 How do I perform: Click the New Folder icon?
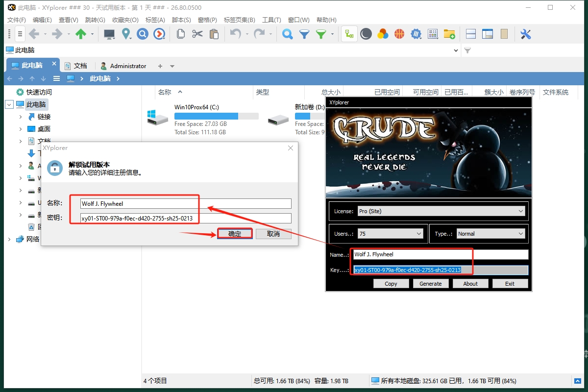[449, 34]
